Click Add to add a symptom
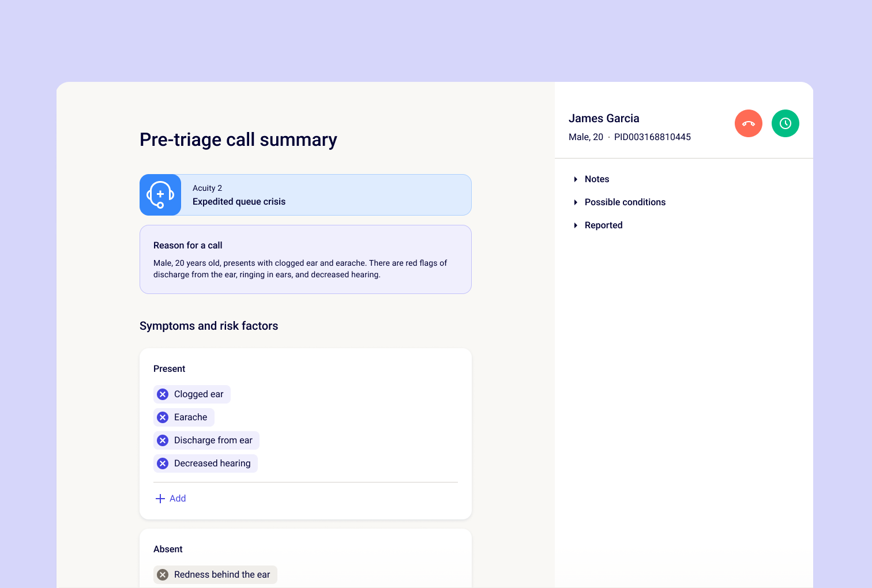The height and width of the screenshot is (588, 872). 178,499
